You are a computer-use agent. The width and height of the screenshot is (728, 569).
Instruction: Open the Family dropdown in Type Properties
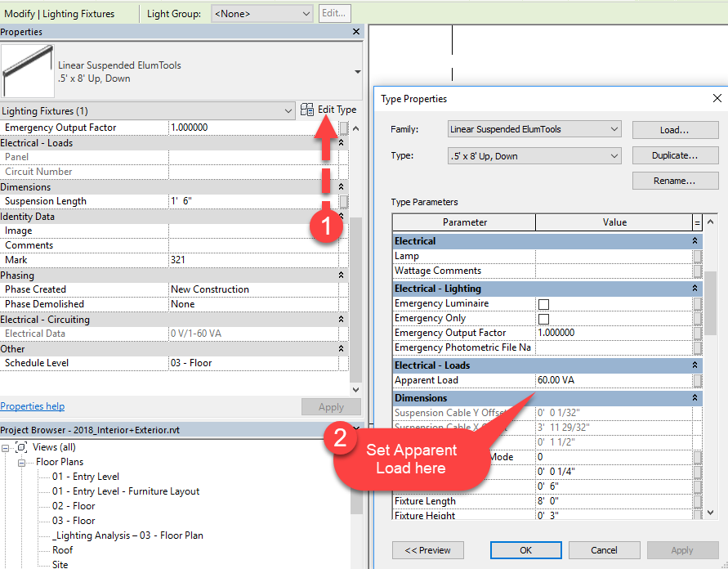click(x=534, y=129)
